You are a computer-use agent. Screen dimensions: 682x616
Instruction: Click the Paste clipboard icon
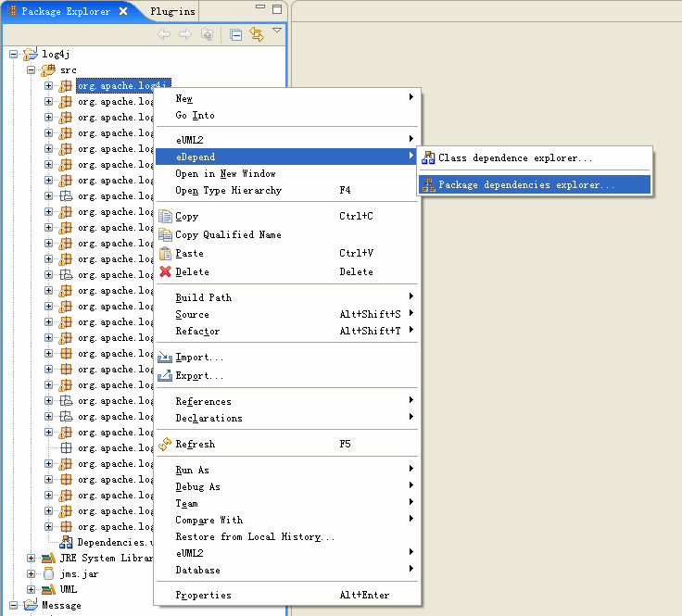coord(165,253)
